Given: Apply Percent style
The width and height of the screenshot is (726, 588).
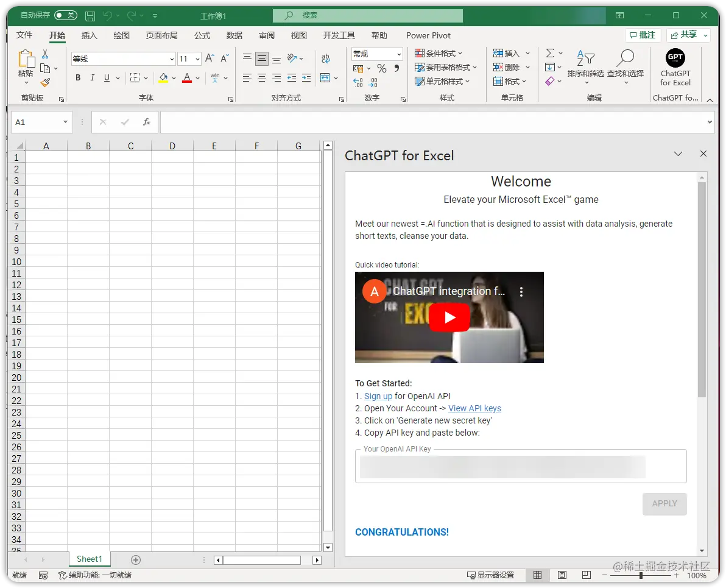Looking at the screenshot, I should click(x=381, y=69).
